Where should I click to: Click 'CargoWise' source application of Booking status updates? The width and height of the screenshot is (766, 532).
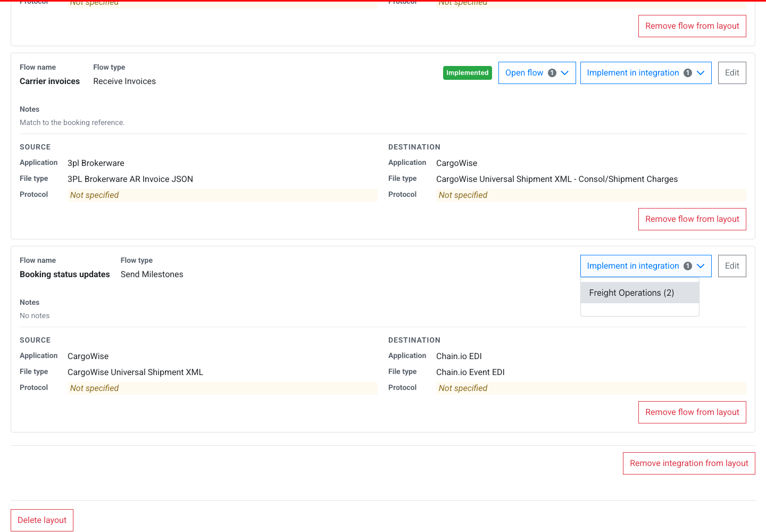pos(88,356)
